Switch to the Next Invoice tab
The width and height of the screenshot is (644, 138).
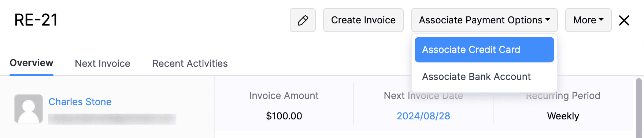pyautogui.click(x=103, y=64)
